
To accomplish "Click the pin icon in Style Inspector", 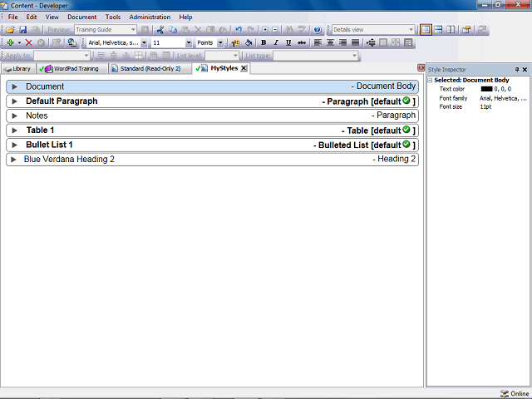I will (517, 70).
